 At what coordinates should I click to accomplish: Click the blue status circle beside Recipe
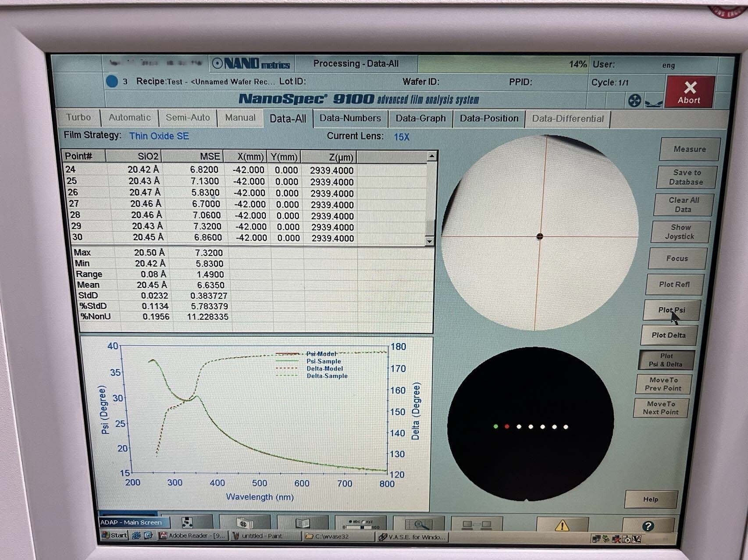click(112, 82)
